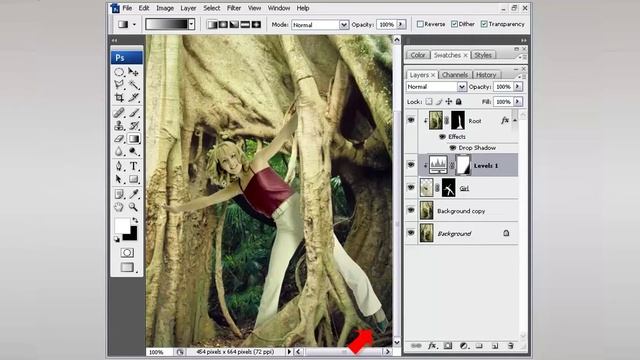Reset default foreground and background colors
The image size is (640, 360).
[117, 239]
